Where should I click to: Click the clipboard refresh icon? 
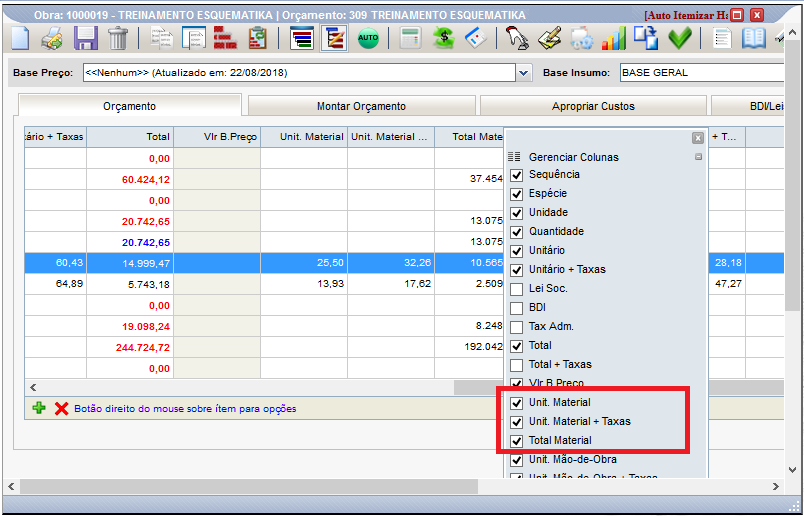point(258,38)
